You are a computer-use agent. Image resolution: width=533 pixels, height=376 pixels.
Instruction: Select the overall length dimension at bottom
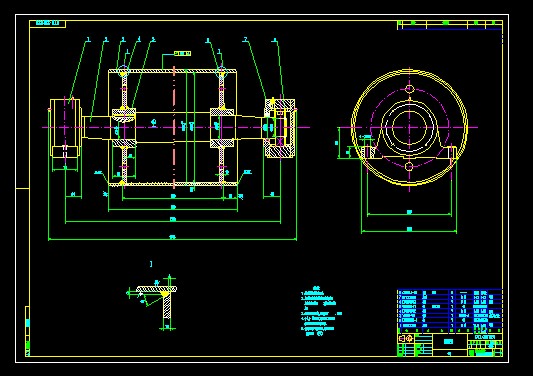pyautogui.click(x=173, y=238)
